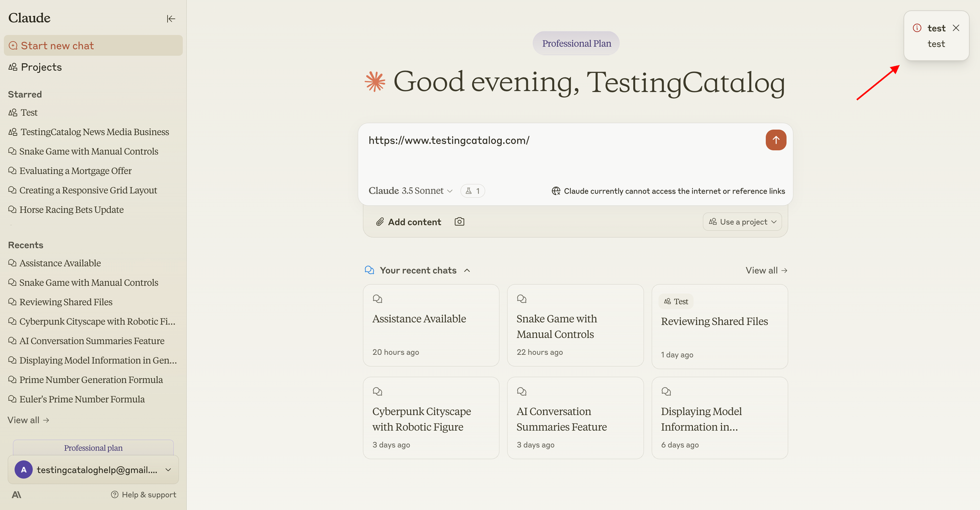Dismiss the test notification toast
Viewport: 980px width, 510px height.
coord(956,28)
